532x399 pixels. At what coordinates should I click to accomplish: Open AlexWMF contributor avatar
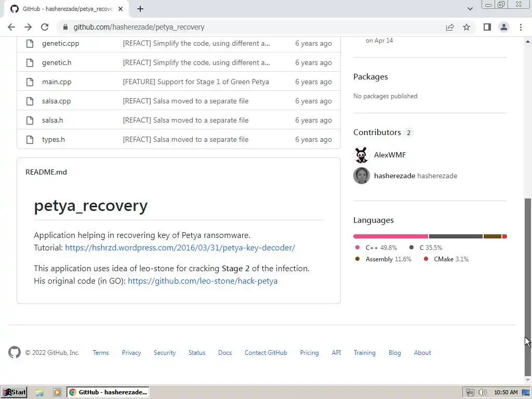click(362, 155)
